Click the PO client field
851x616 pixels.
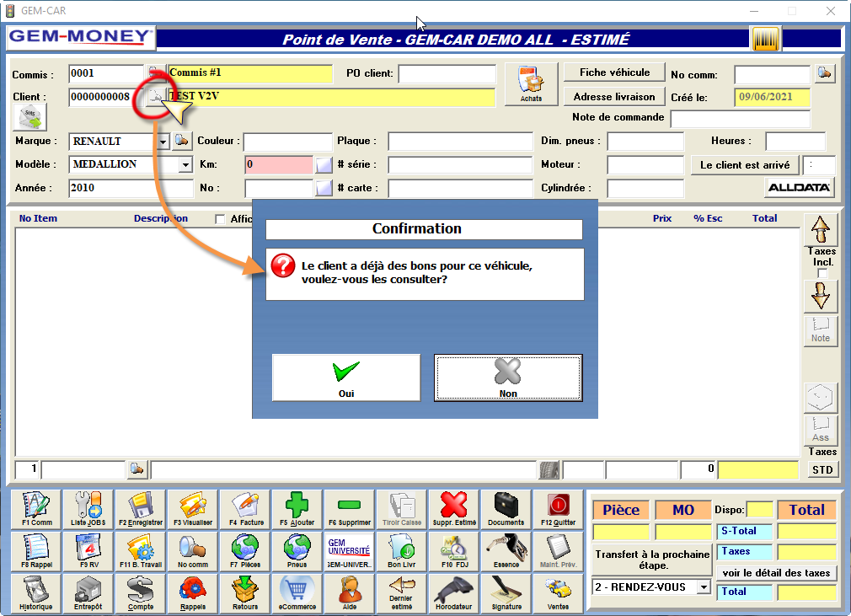pyautogui.click(x=447, y=74)
